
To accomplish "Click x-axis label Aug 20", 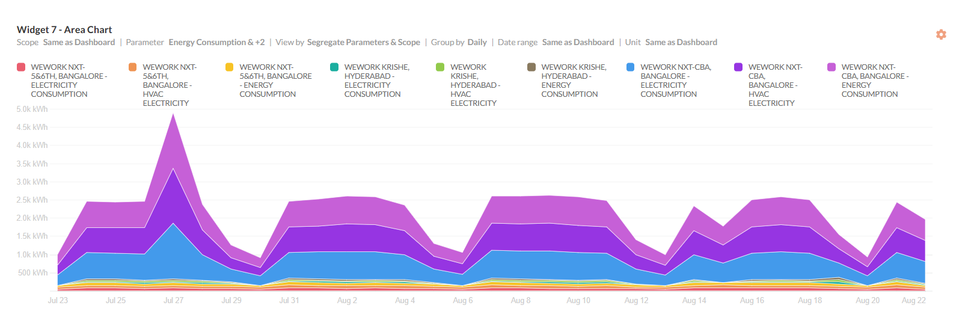I will (x=868, y=300).
